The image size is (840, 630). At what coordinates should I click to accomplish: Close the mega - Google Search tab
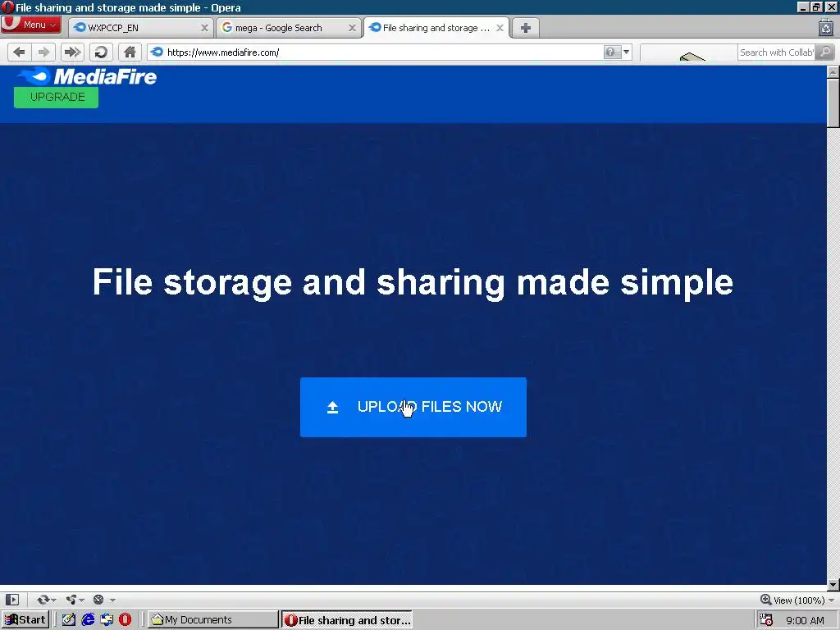[352, 28]
